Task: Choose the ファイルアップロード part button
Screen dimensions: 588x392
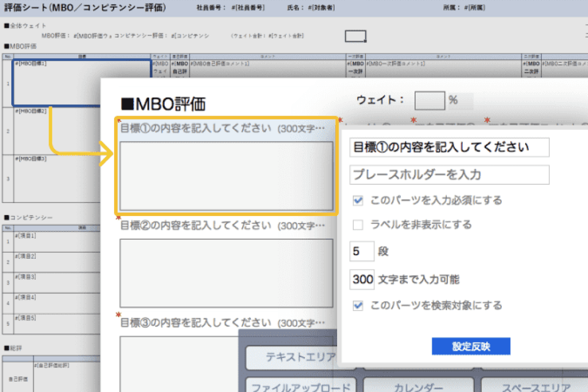Action: click(301, 386)
